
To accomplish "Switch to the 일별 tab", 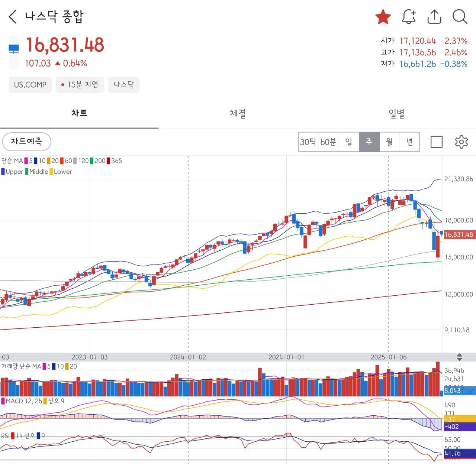I will point(396,113).
